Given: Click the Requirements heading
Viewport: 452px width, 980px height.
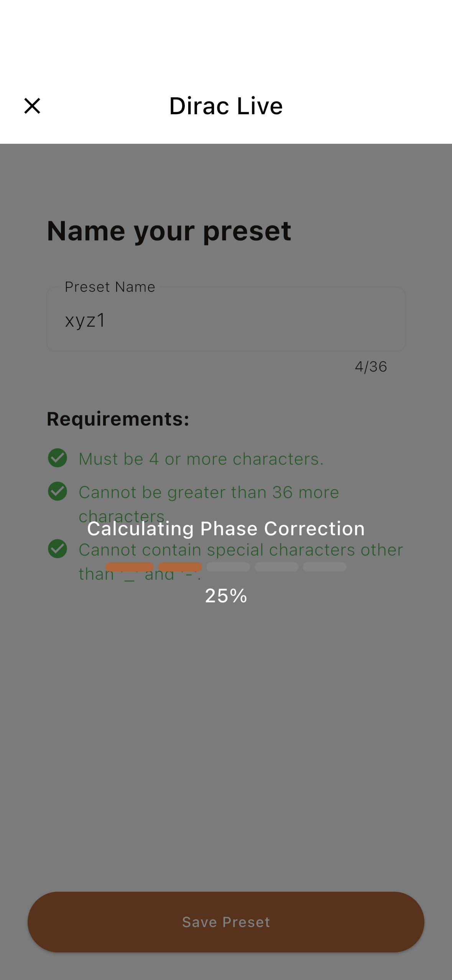Looking at the screenshot, I should (x=118, y=419).
